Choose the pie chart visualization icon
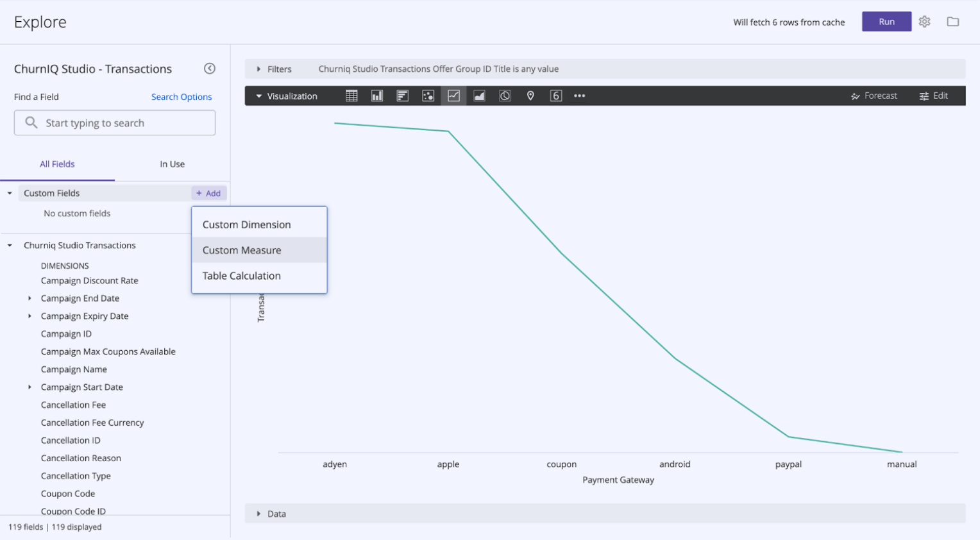 click(x=505, y=96)
